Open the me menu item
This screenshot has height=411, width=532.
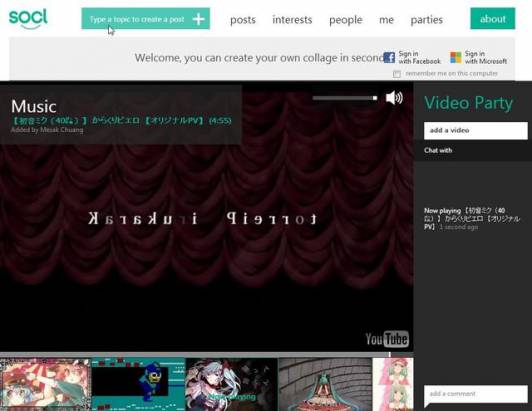(386, 20)
